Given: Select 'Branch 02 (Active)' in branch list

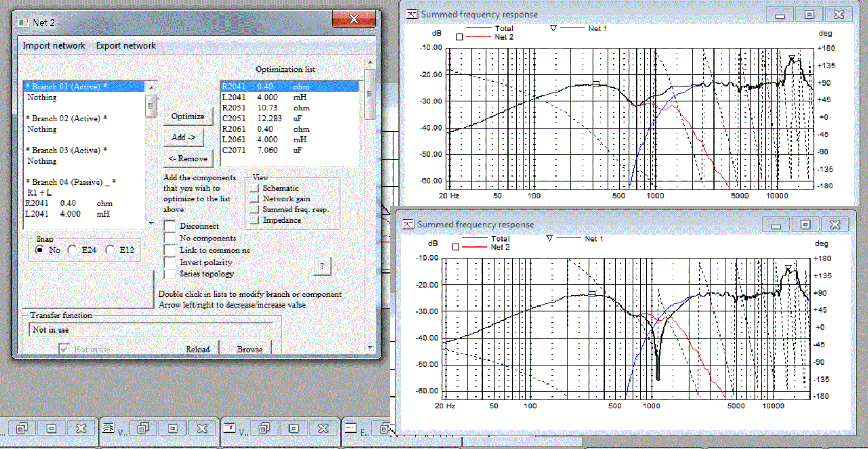Looking at the screenshot, I should pyautogui.click(x=84, y=118).
